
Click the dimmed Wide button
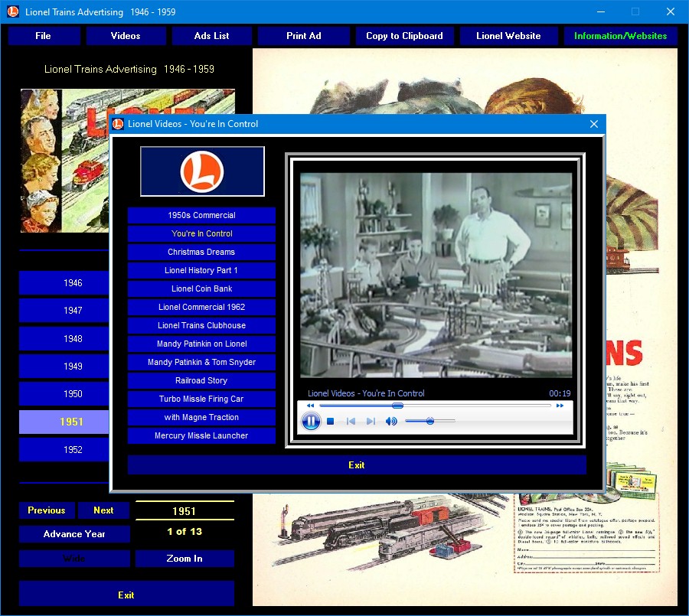pos(74,559)
